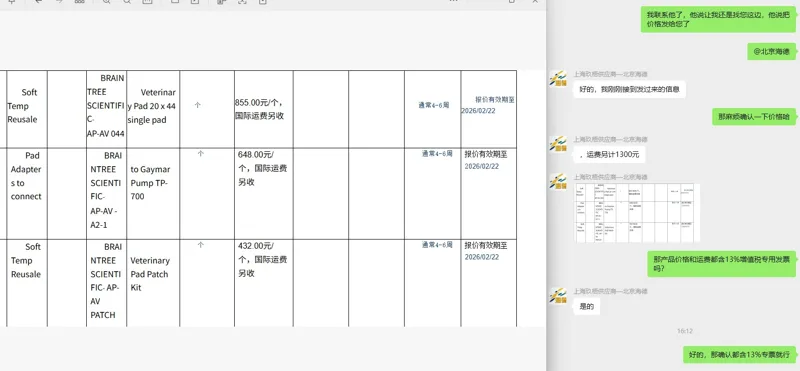This screenshot has height=371, width=800.
Task: Select the '我联系他了' green message bubble
Action: tap(718, 19)
